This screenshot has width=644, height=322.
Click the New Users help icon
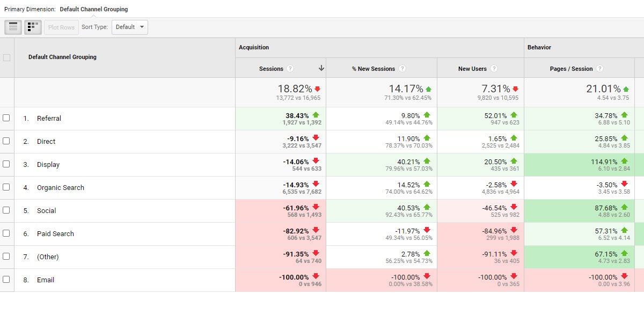[494, 69]
